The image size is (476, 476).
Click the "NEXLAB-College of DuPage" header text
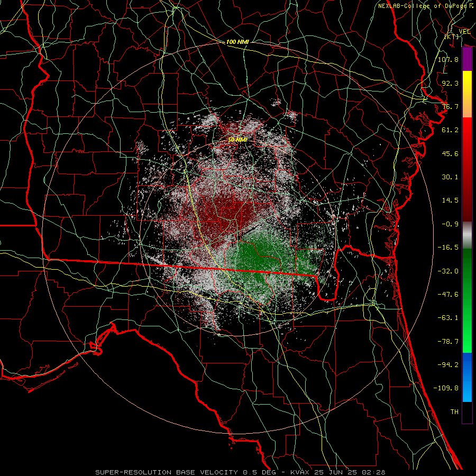pos(422,6)
